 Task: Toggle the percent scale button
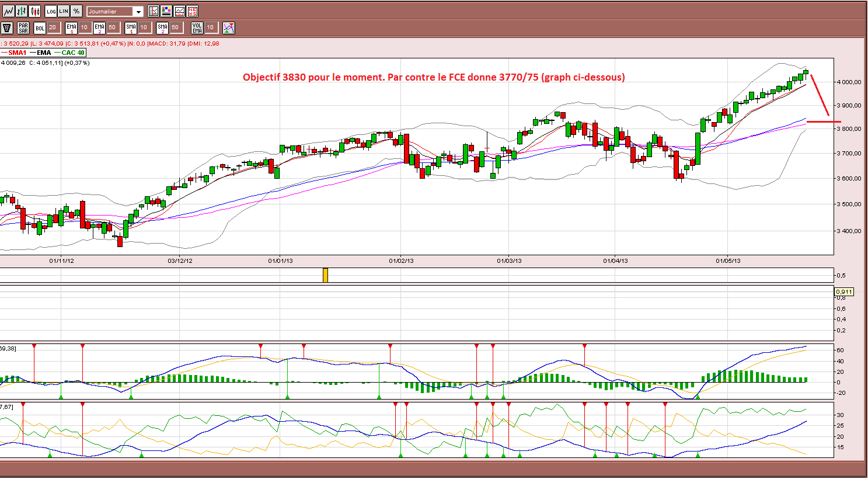point(76,11)
